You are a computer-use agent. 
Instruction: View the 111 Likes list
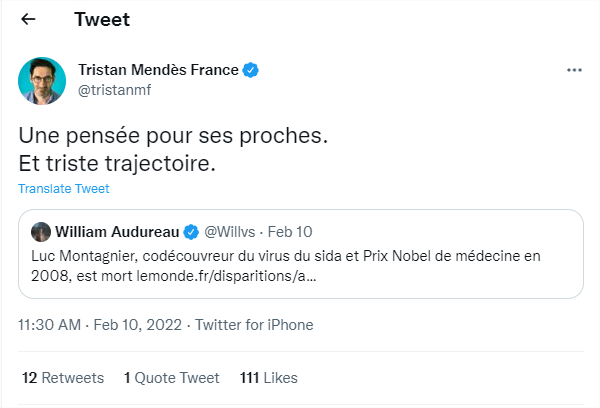pyautogui.click(x=269, y=378)
